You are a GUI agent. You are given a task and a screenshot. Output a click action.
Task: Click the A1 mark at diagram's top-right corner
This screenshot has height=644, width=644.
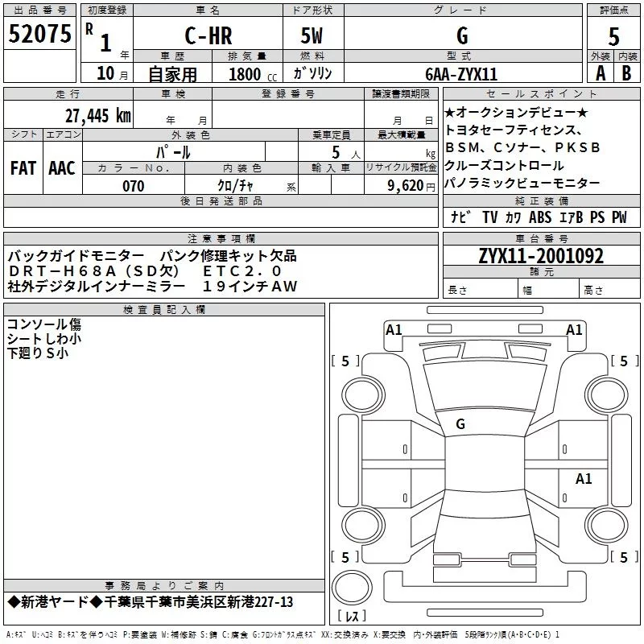coord(574,329)
